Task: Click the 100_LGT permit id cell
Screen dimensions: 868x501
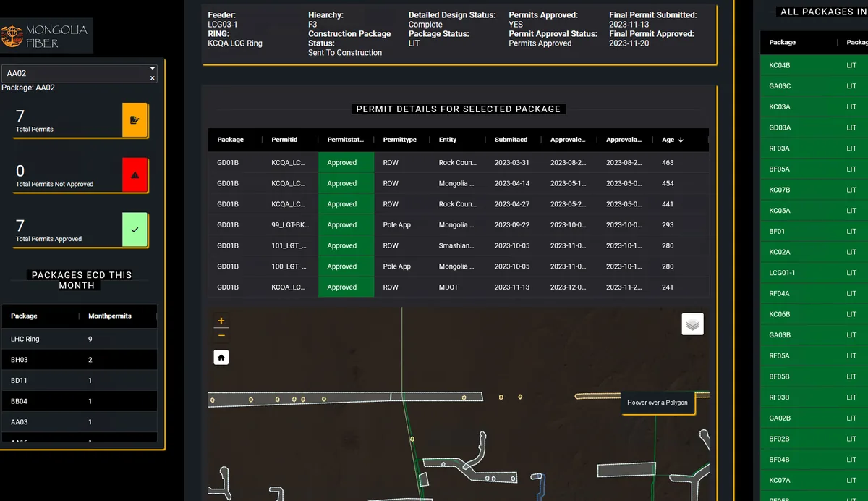Action: point(290,266)
